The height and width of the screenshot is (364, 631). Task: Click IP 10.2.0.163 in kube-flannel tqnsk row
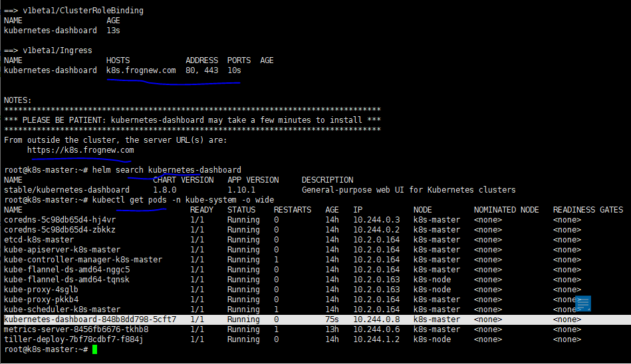376,280
